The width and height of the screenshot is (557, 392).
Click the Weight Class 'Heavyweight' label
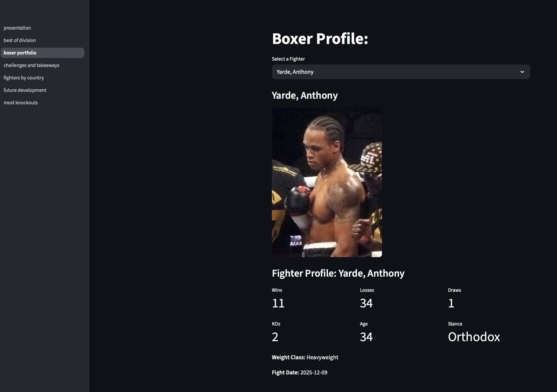click(305, 357)
